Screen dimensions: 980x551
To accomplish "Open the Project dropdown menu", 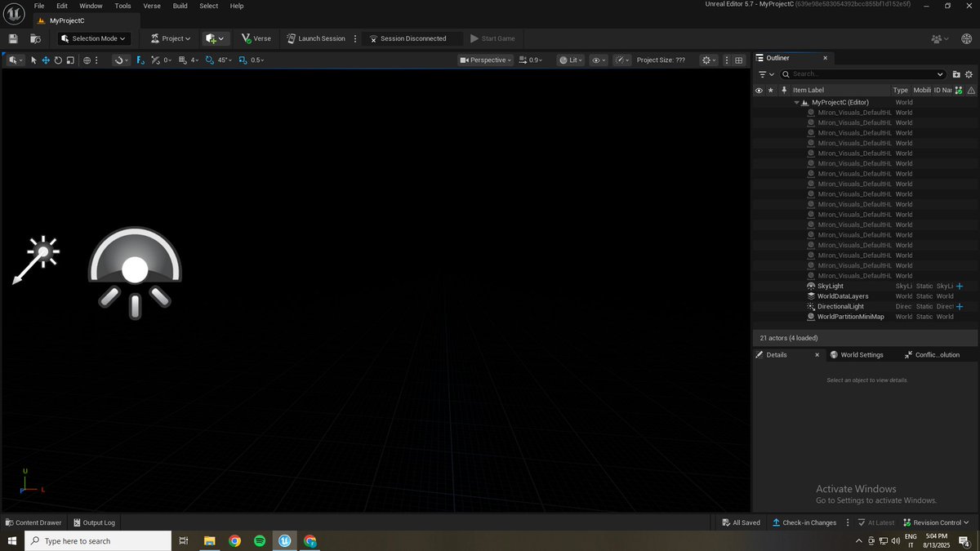I will (x=171, y=38).
